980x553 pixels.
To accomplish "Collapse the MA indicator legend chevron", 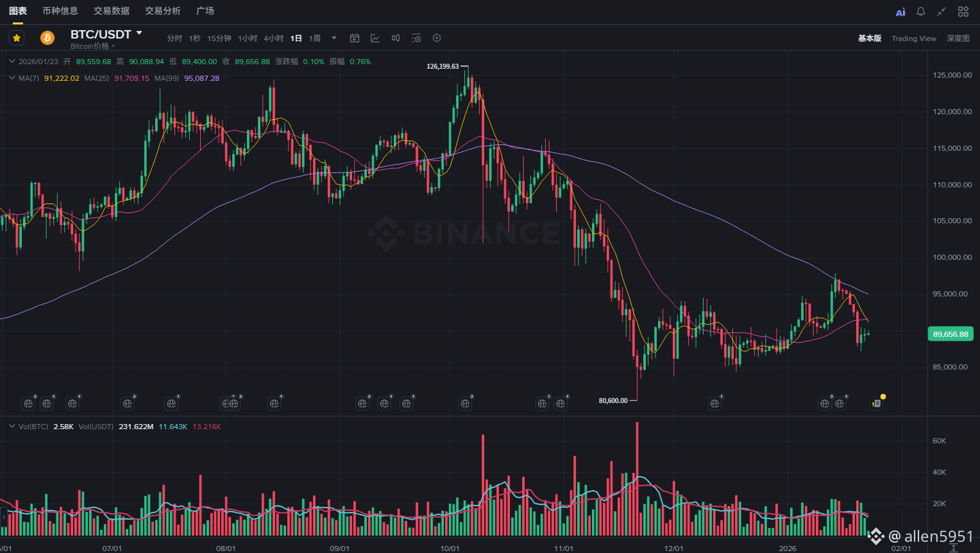I will pos(12,78).
